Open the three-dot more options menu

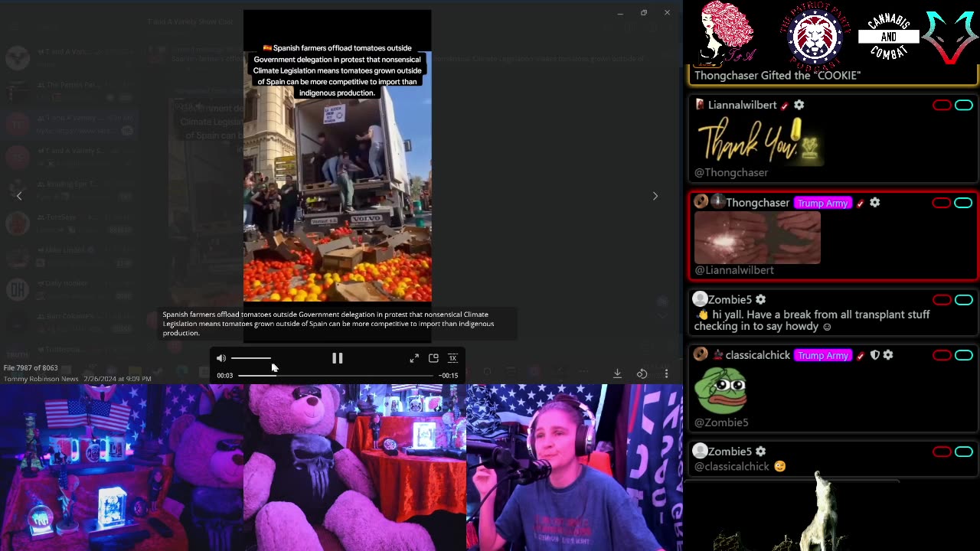[666, 373]
